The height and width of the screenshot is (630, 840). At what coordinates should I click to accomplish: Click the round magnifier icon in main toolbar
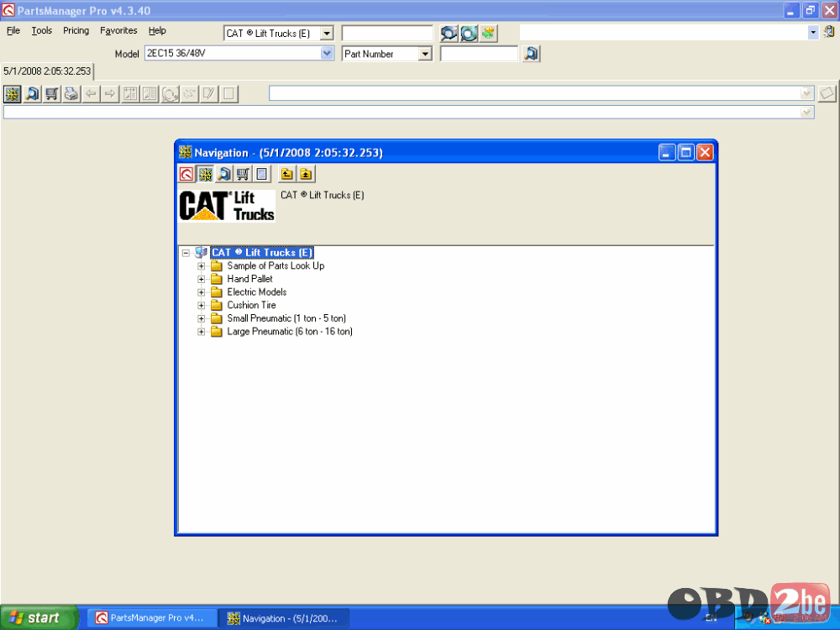(x=170, y=94)
